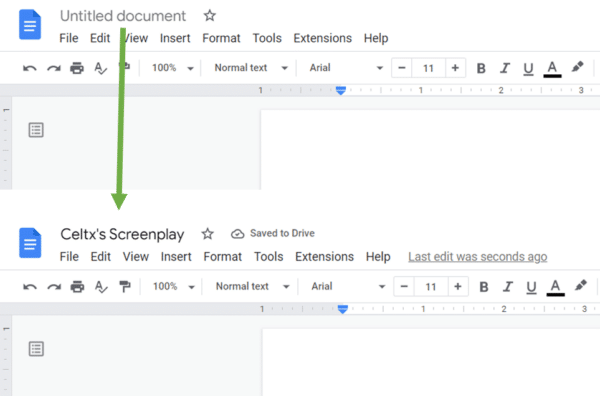Open text color picker in Untitled document
Screen dimensions: 600x396
[x=552, y=69]
